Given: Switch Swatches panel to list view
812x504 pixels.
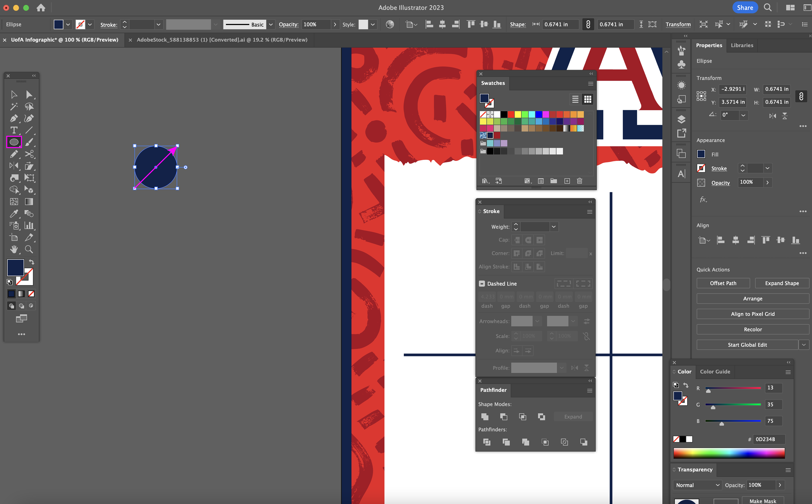Looking at the screenshot, I should 575,99.
